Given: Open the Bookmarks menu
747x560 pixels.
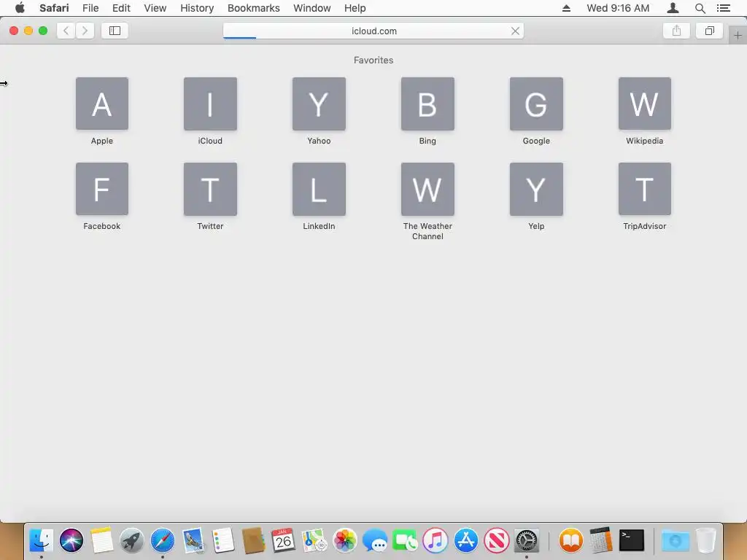Looking at the screenshot, I should click(253, 8).
